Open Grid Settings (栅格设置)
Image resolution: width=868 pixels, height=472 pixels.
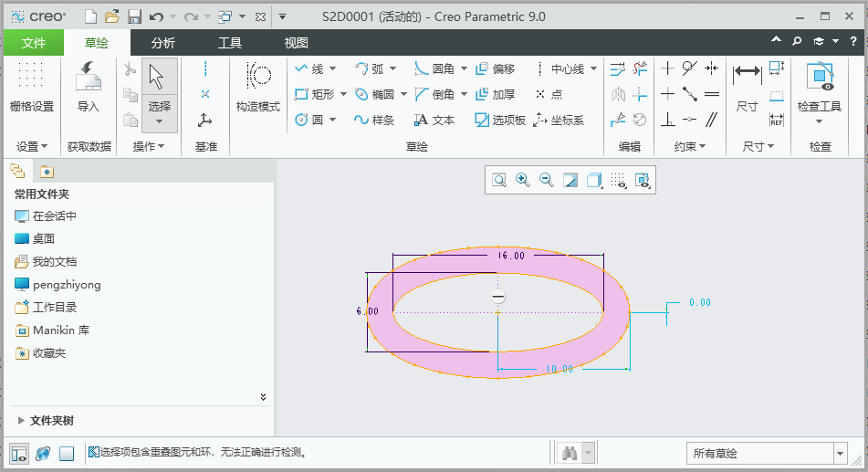pyautogui.click(x=32, y=87)
